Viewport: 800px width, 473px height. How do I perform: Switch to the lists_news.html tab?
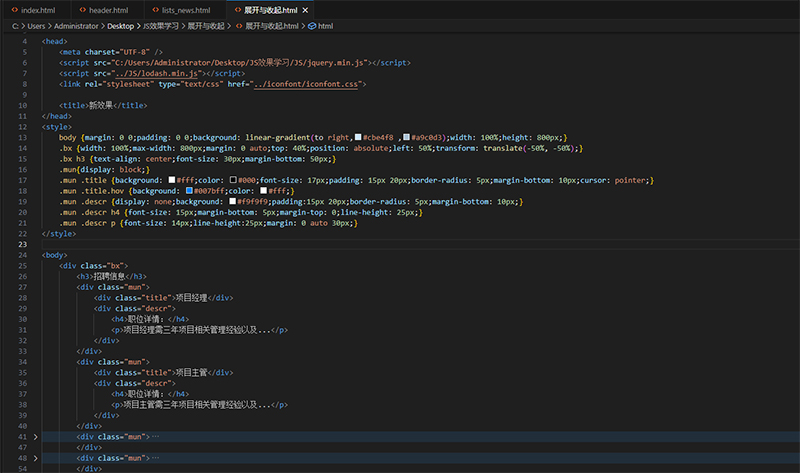click(x=186, y=10)
